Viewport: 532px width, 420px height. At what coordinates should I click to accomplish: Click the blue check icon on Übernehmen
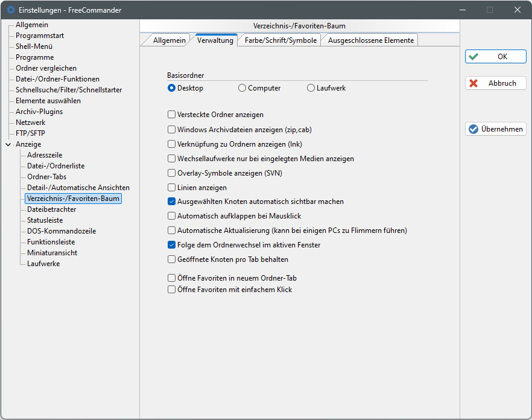pos(473,129)
